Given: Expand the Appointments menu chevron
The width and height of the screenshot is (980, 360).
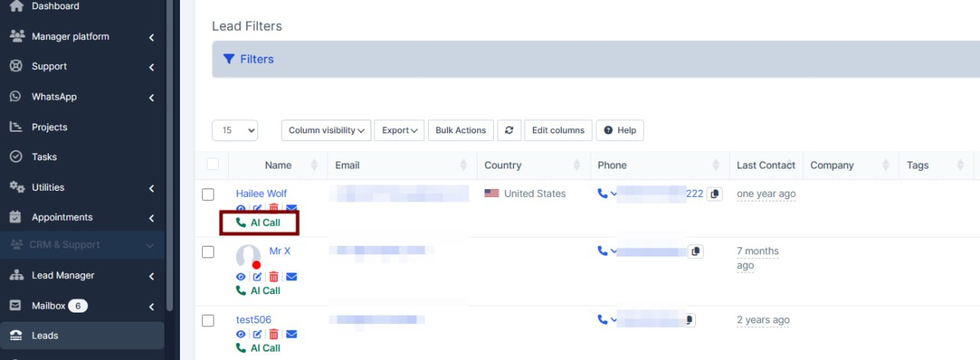Looking at the screenshot, I should (152, 218).
